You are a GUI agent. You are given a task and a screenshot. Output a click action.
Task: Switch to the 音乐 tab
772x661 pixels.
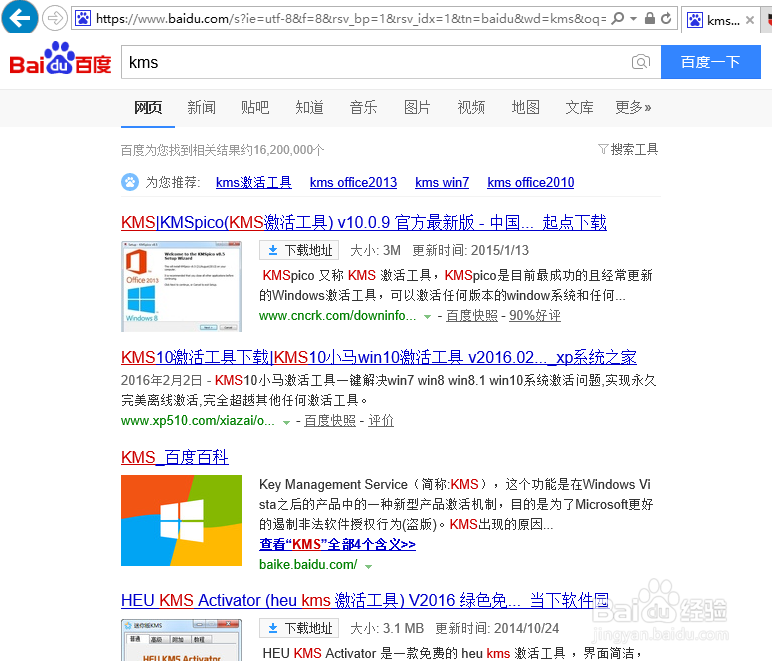(x=363, y=107)
